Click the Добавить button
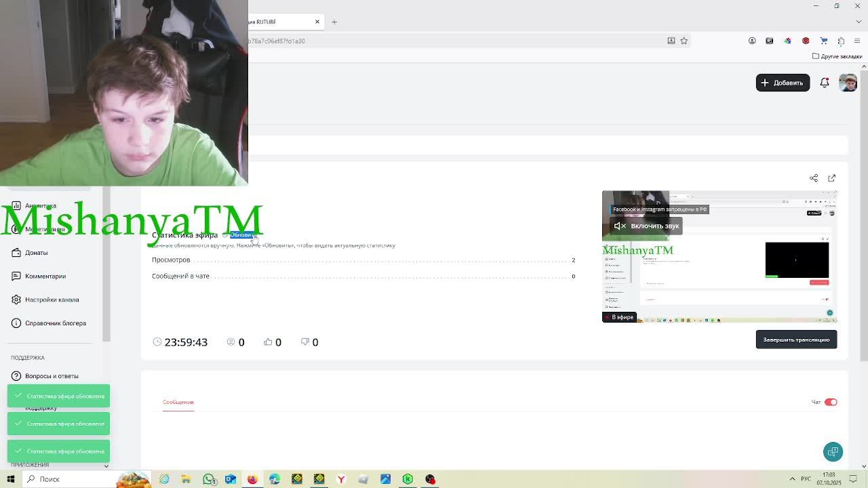The height and width of the screenshot is (488, 868). tap(783, 83)
